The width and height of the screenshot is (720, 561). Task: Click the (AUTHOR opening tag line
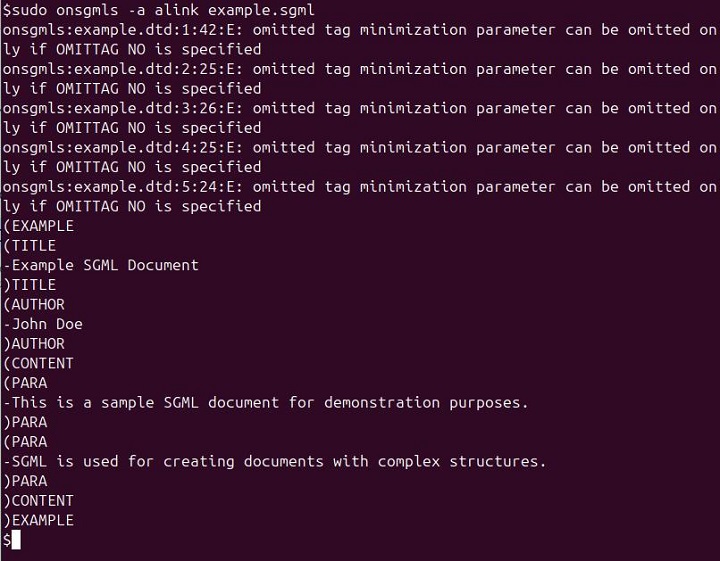click(x=35, y=304)
